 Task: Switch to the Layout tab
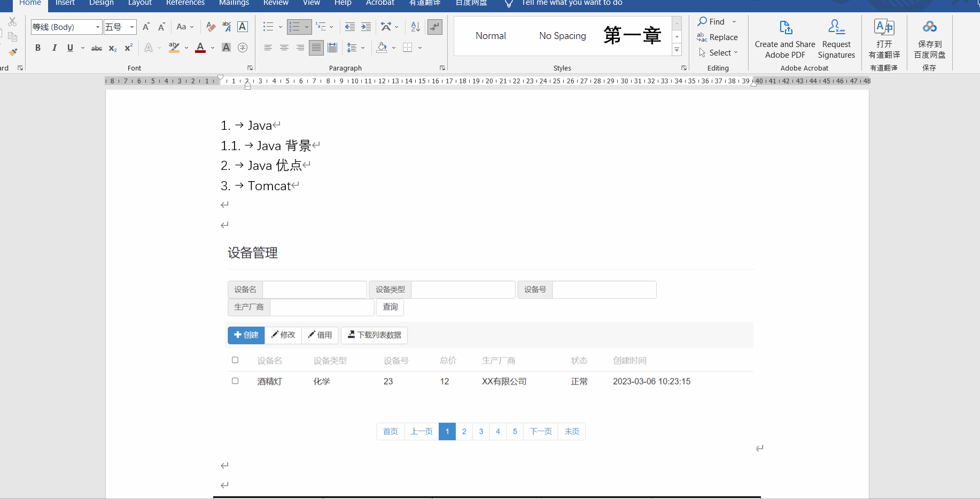140,3
